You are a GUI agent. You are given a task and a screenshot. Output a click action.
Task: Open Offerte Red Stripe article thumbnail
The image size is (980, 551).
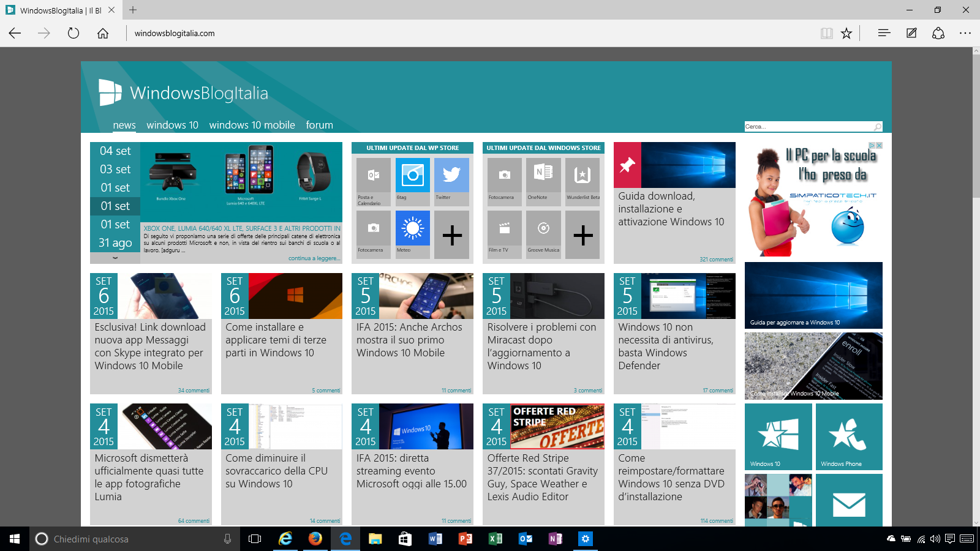pos(557,426)
